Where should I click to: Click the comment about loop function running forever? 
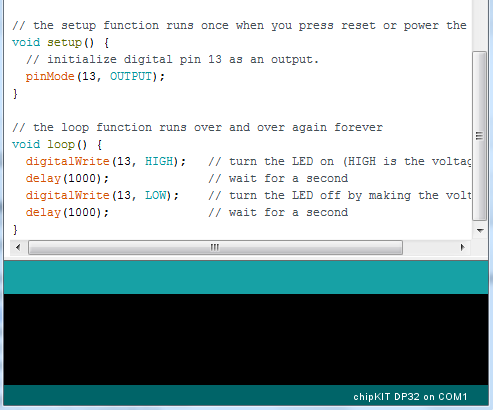tap(197, 127)
